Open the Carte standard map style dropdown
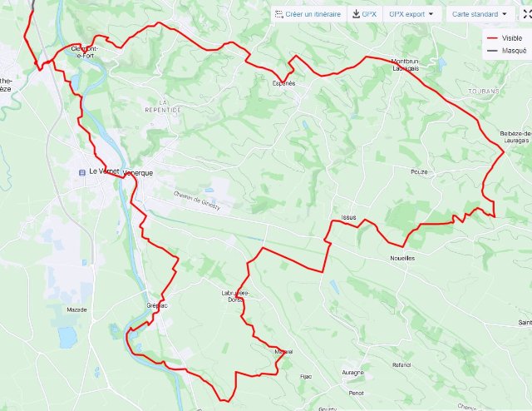The height and width of the screenshot is (411, 532). click(480, 14)
